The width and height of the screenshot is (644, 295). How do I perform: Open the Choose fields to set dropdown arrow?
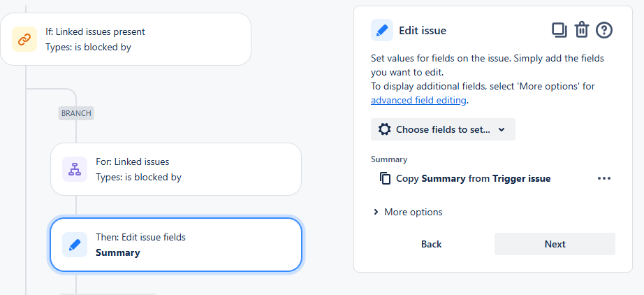502,129
